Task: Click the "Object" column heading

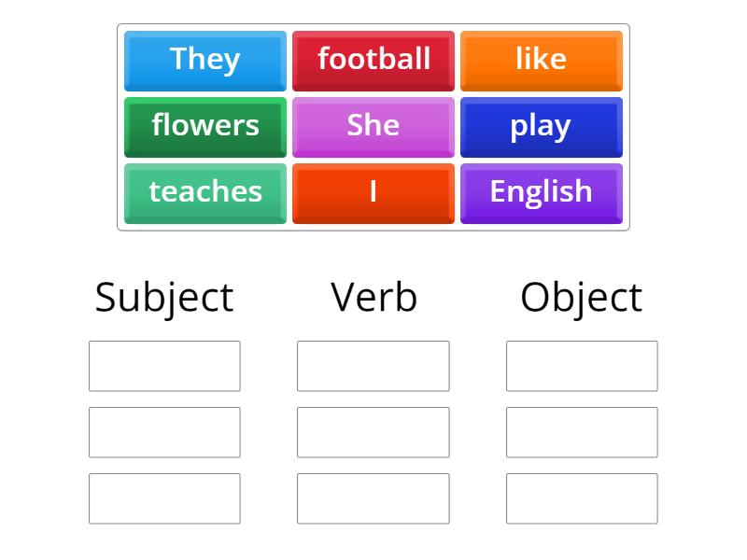Action: (582, 296)
